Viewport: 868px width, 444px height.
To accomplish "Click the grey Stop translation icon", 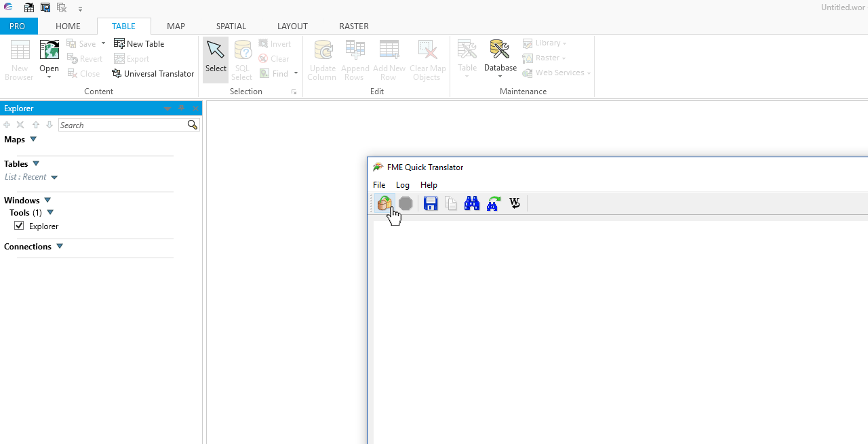I will point(406,203).
